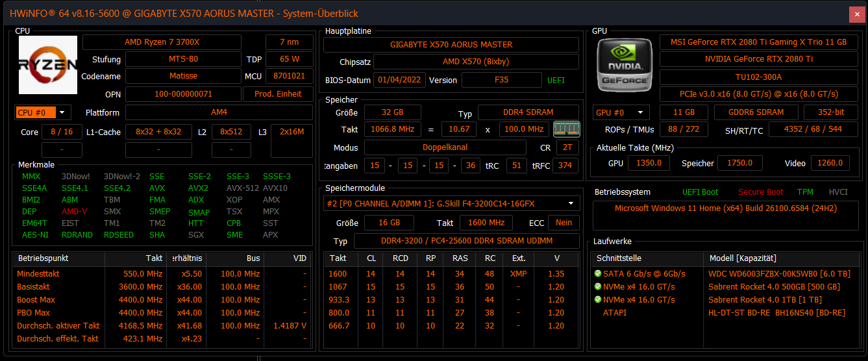Image resolution: width=868 pixels, height=361 pixels.
Task: Click the Matisse codename field
Action: 183,76
